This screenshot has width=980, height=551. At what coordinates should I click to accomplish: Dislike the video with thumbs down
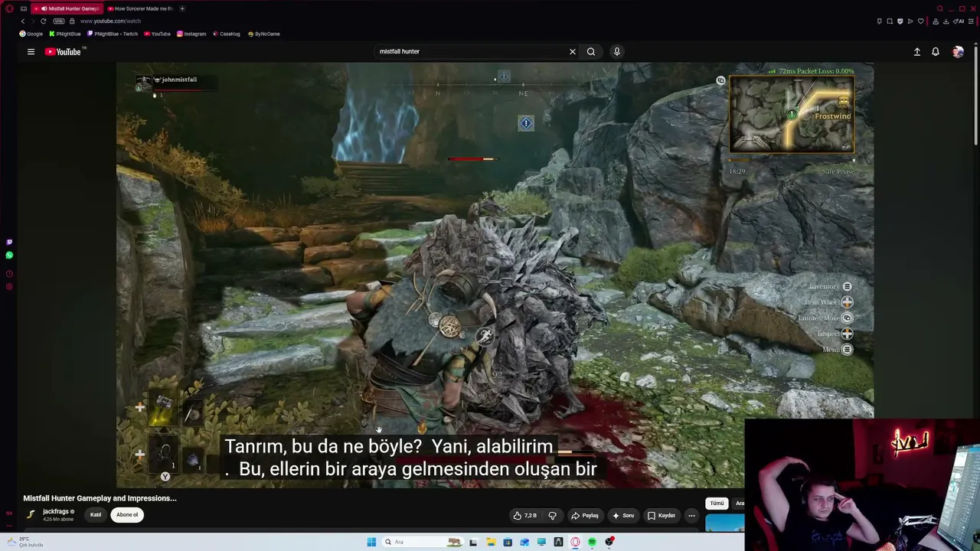(x=552, y=516)
